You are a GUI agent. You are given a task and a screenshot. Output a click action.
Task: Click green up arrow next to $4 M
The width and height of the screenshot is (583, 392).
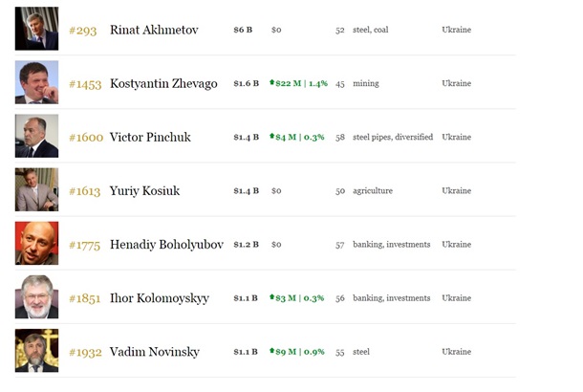point(272,137)
